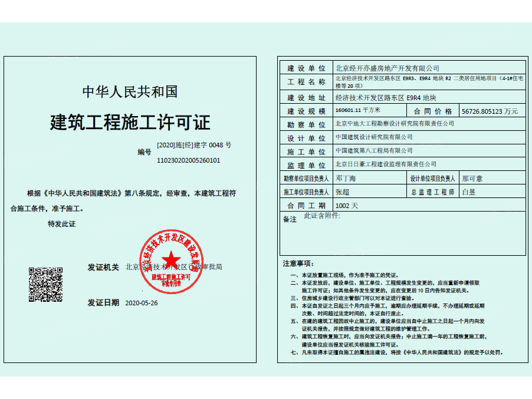Click the name 白昱
Viewport: 532px width, 399px height.
468,192
